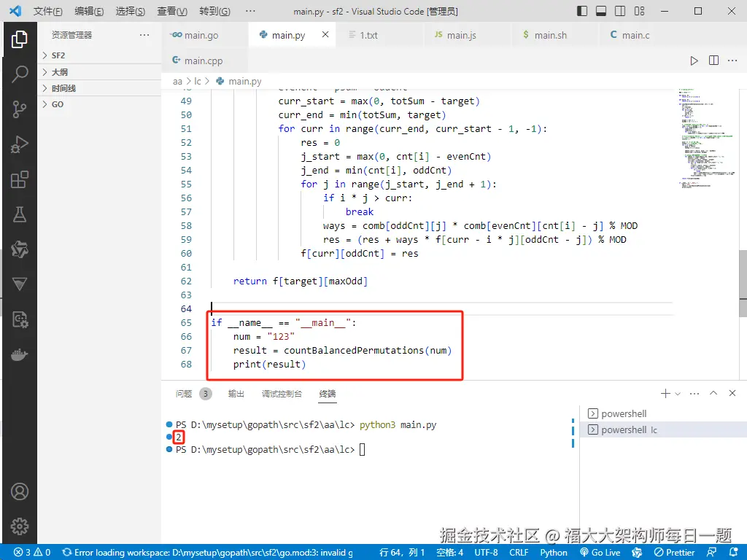Open the 选择(S) menu
The image size is (747, 560).
pos(130,11)
